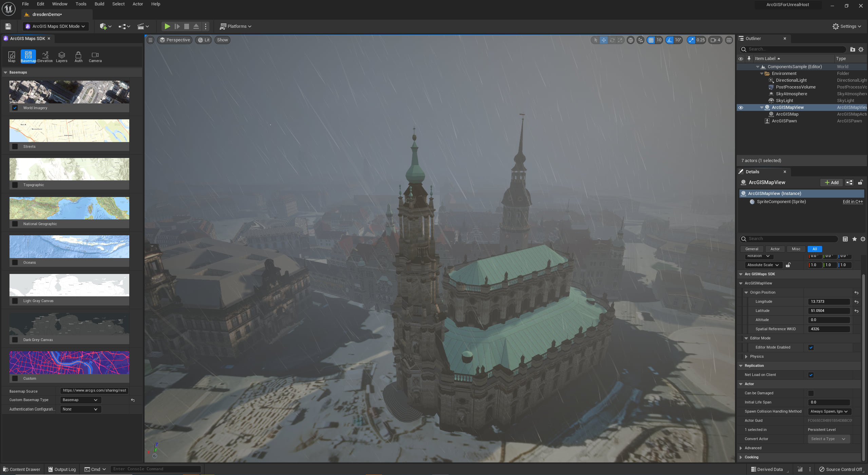Uncheck the World Imagery basemap

15,108
